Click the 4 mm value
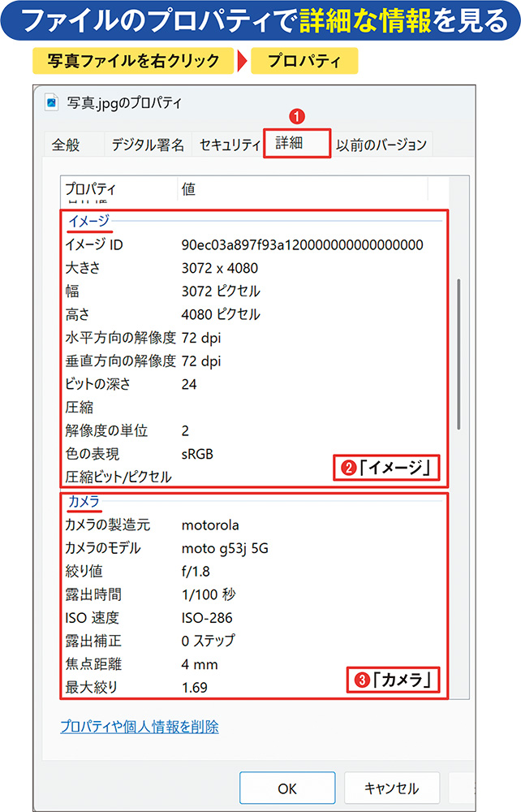This screenshot has height=812, width=521. pyautogui.click(x=199, y=665)
